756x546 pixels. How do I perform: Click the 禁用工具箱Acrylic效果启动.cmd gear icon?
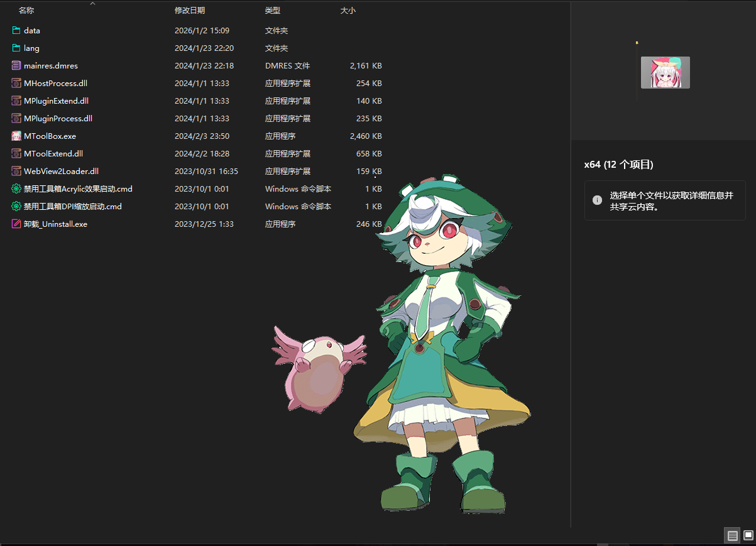(16, 188)
